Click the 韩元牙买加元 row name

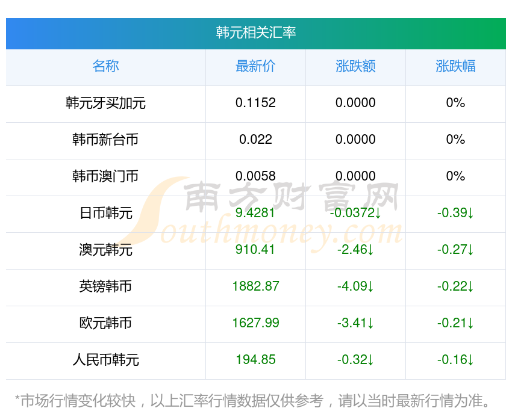coord(105,103)
